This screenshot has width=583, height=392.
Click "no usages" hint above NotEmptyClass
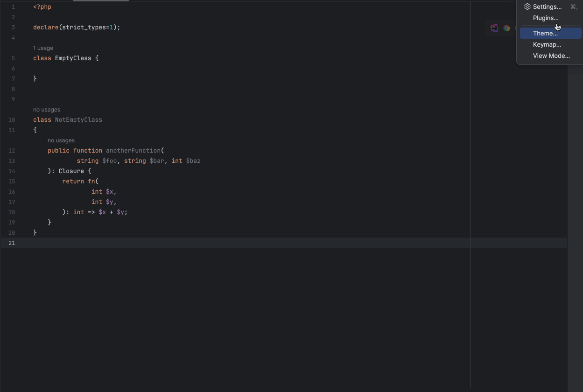(47, 110)
